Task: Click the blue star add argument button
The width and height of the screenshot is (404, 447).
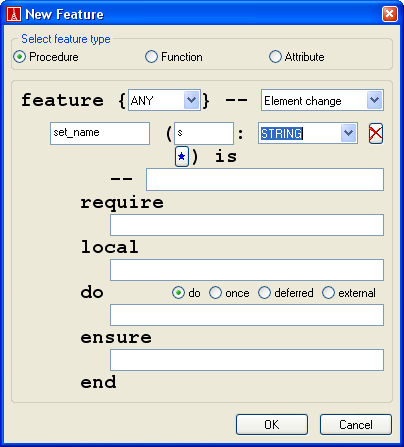Action: point(182,156)
